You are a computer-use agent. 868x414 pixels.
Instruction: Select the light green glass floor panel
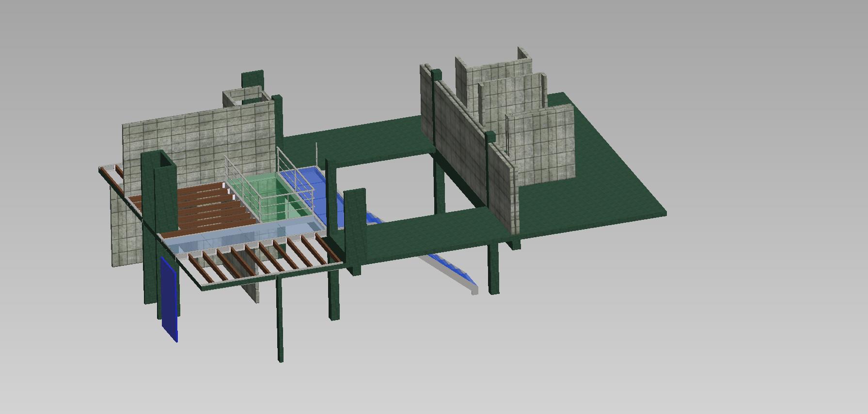point(269,196)
